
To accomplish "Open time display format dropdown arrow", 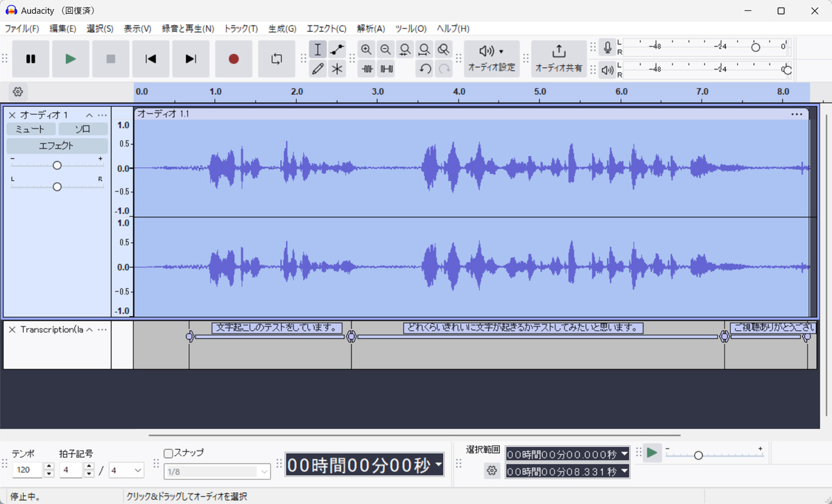I will point(438,465).
